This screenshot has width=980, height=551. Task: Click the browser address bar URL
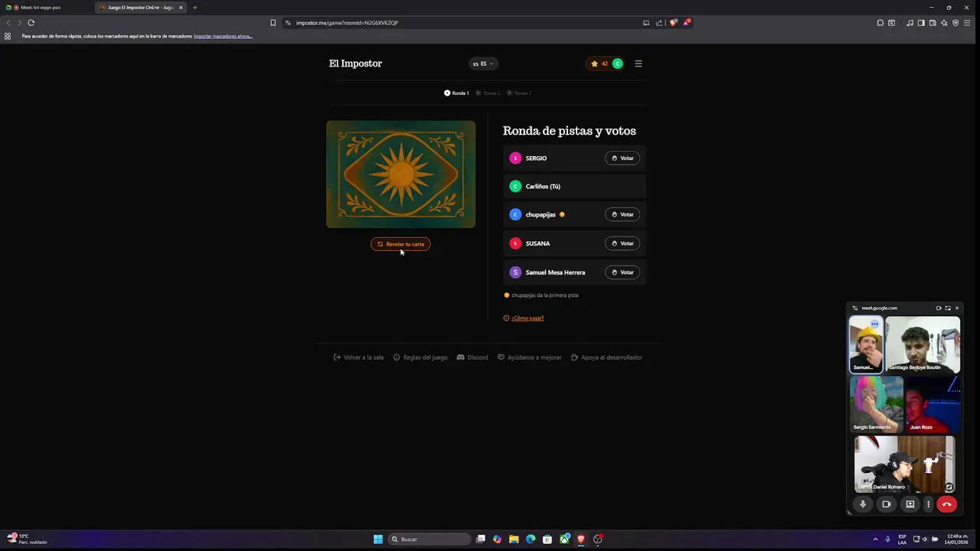(x=347, y=23)
